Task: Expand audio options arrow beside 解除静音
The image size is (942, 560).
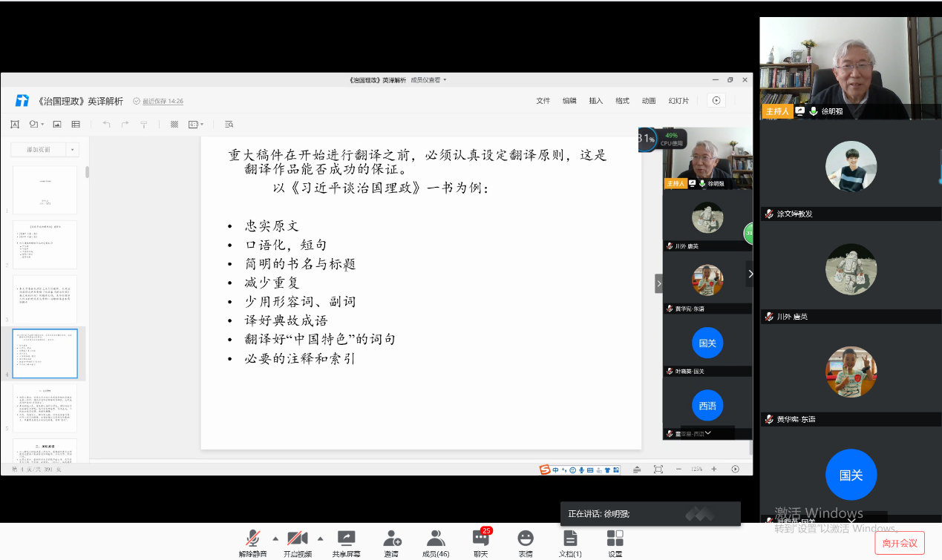Action: (x=275, y=538)
